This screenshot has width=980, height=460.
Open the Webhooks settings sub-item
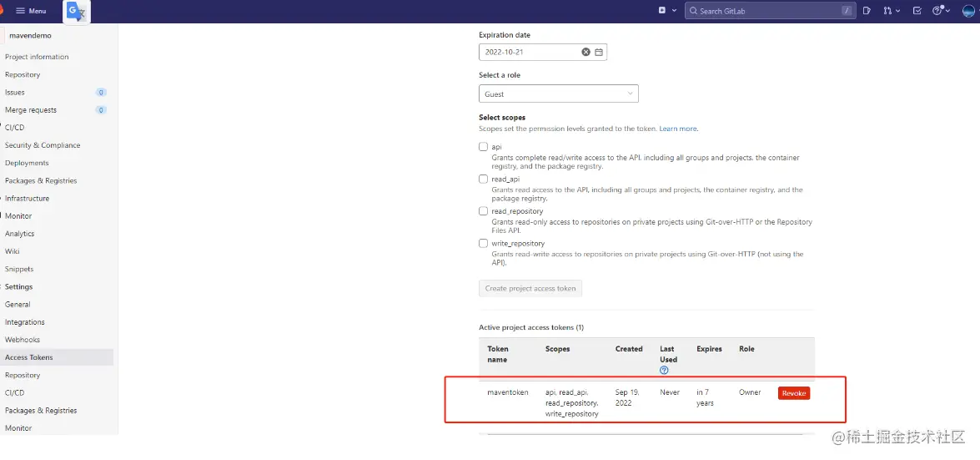[23, 340]
